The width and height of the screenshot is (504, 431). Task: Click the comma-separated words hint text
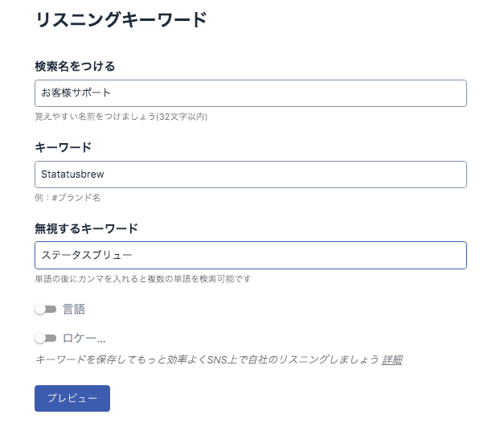(x=143, y=279)
